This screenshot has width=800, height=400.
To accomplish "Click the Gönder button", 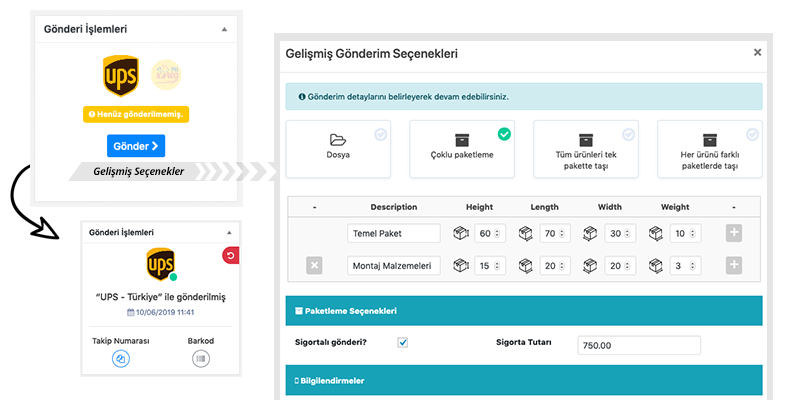I will pos(136,146).
